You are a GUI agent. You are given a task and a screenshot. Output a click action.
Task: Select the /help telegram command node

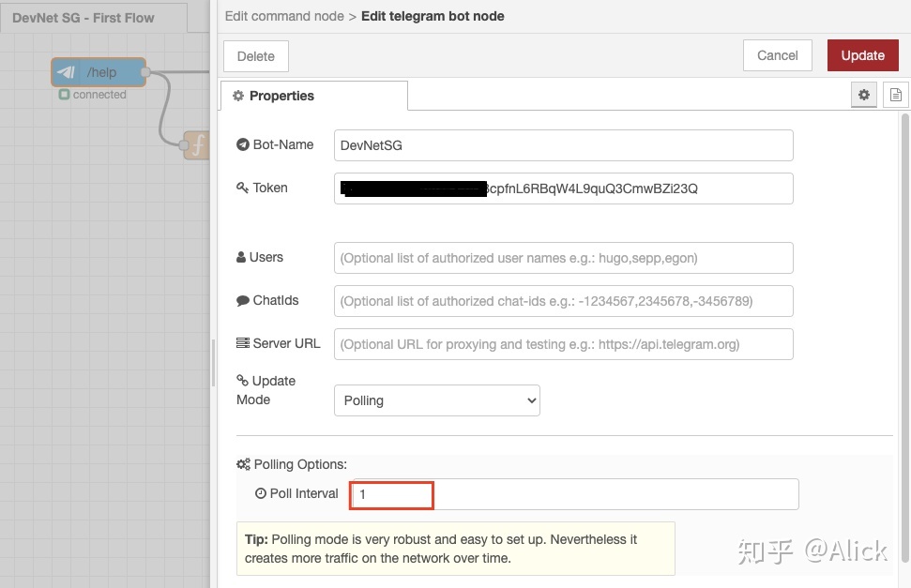tap(99, 72)
